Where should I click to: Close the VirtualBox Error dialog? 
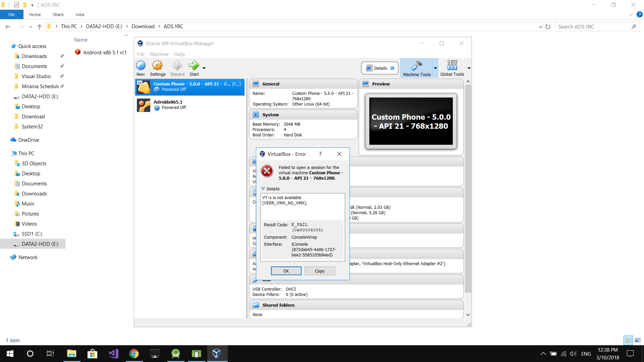[x=339, y=154]
